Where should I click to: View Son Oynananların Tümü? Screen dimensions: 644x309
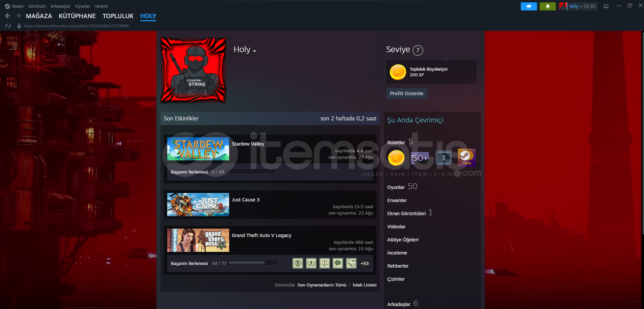pyautogui.click(x=322, y=285)
